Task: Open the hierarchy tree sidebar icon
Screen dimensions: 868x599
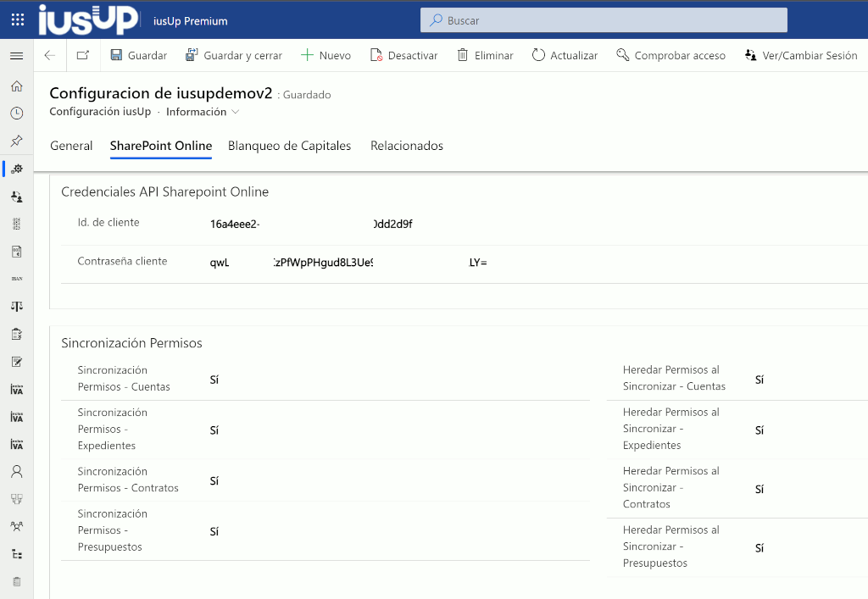Action: (x=17, y=554)
